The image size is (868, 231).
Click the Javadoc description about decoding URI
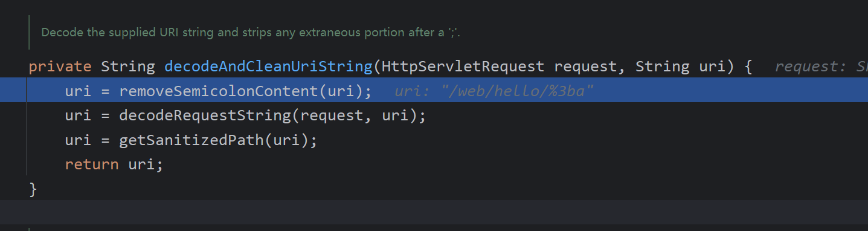251,32
